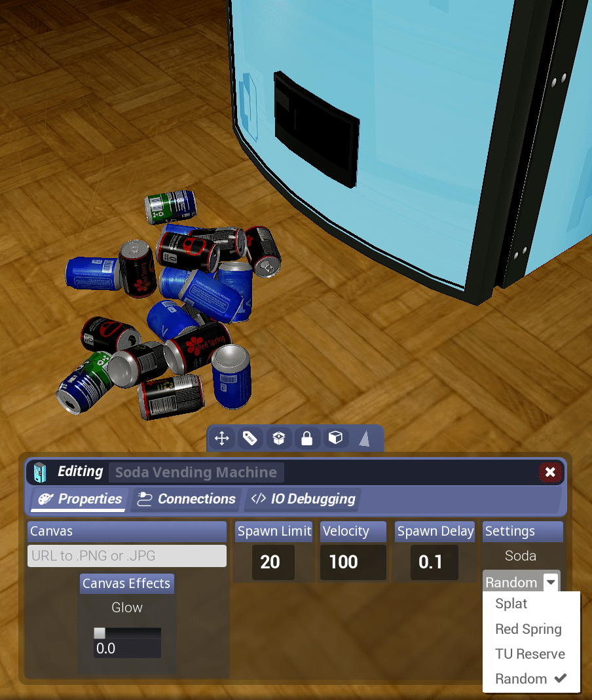Click the Velocity header label
Screen dimensions: 592x700
tap(353, 531)
